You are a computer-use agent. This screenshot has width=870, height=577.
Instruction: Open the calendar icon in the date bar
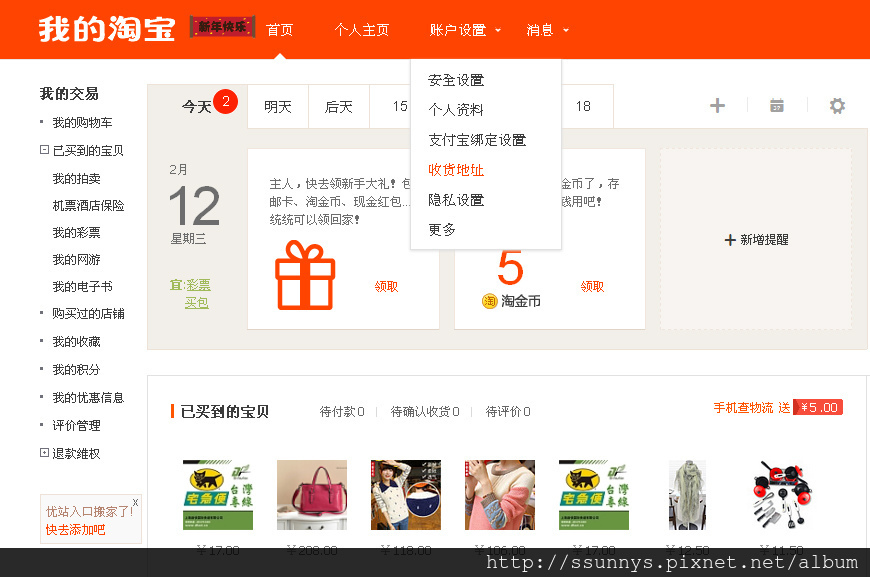click(776, 106)
